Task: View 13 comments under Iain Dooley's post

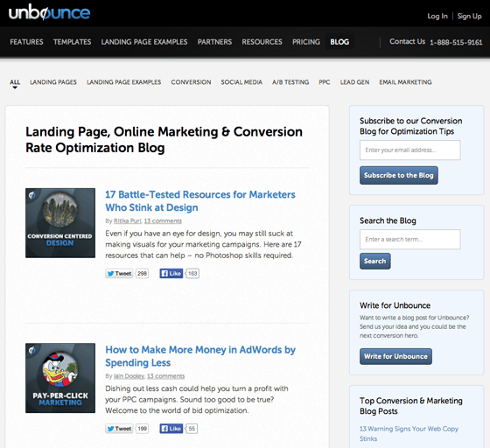Action: coord(166,376)
